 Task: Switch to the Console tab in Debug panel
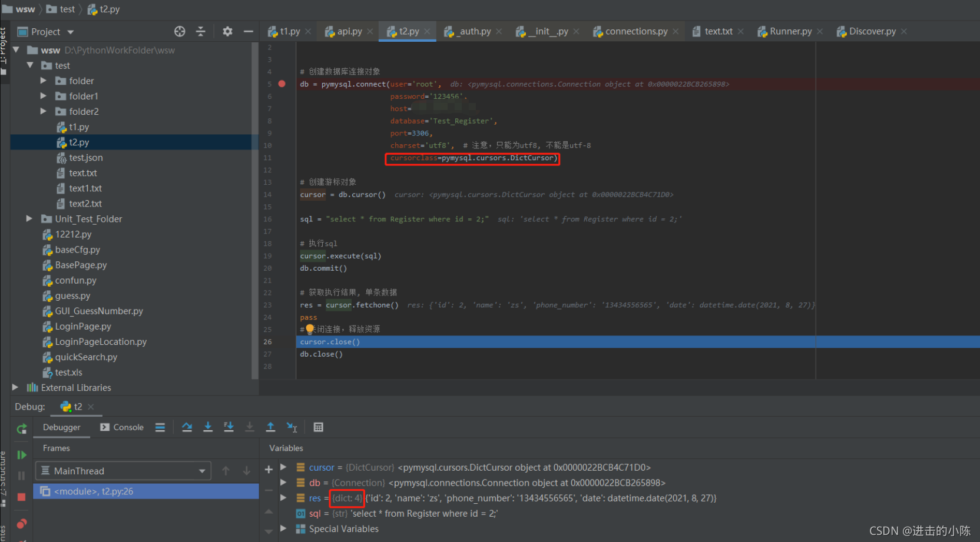pyautogui.click(x=127, y=427)
